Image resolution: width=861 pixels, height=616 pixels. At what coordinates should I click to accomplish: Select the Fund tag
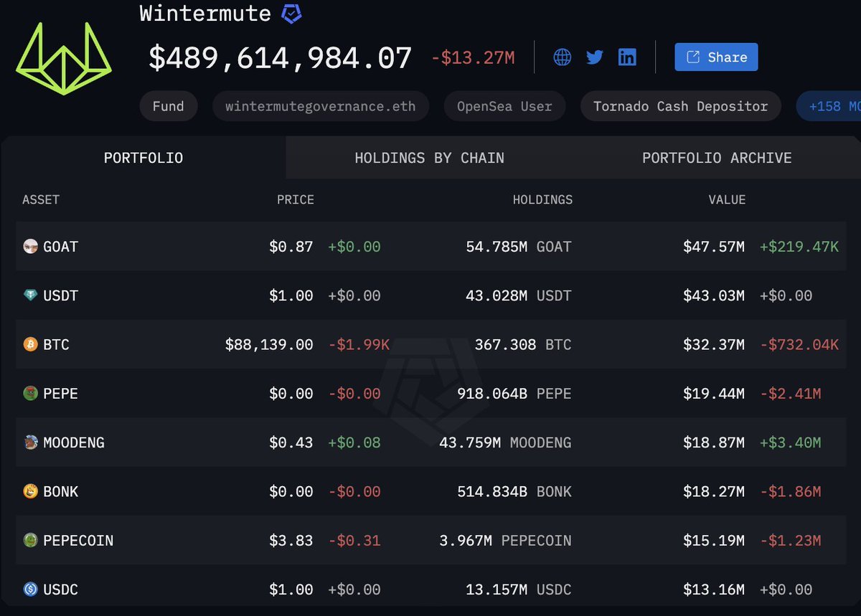(x=169, y=106)
